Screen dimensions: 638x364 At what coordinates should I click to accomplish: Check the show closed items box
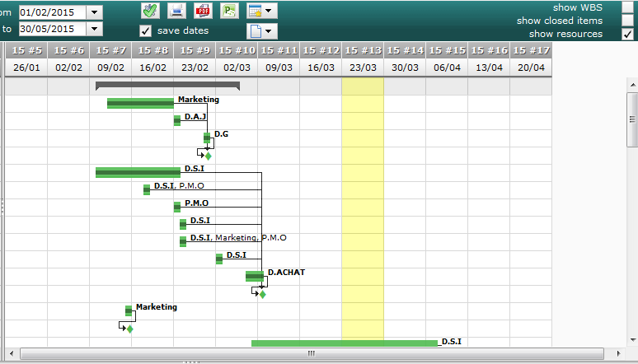point(627,21)
